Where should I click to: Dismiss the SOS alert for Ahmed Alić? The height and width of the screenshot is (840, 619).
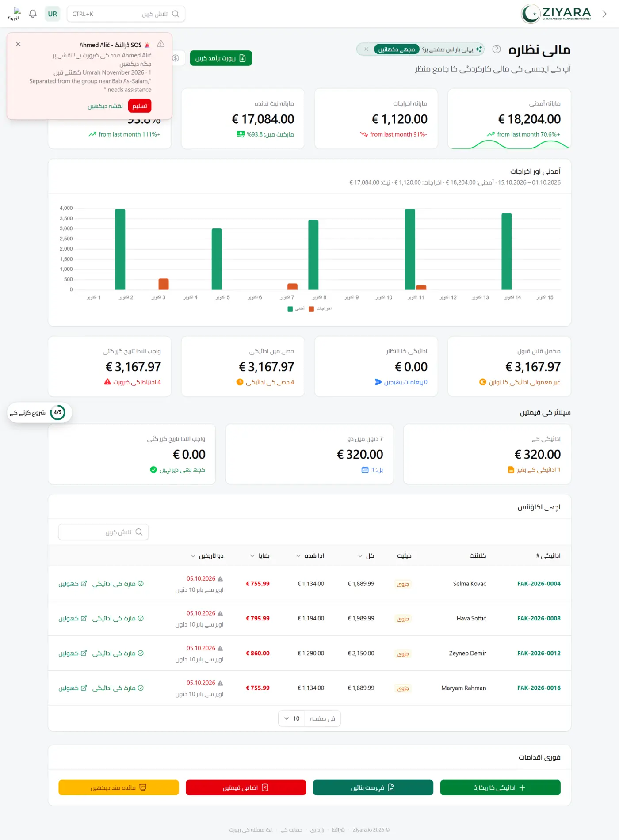tap(18, 44)
